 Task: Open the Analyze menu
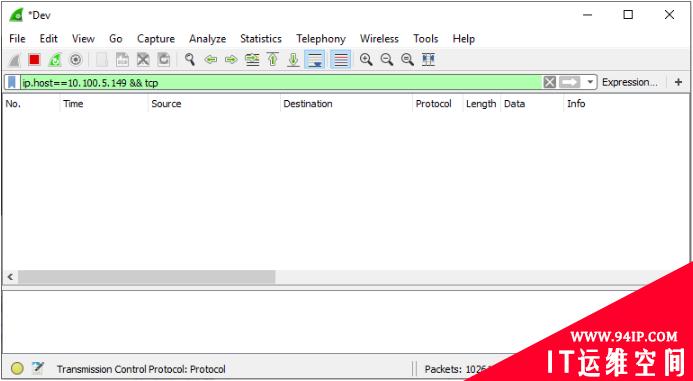tap(207, 39)
